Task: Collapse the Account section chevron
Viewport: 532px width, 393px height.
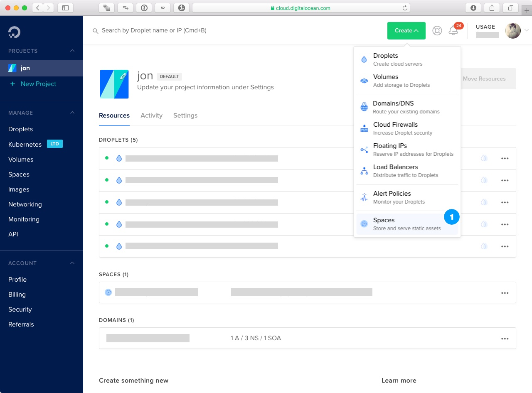Action: 72,263
